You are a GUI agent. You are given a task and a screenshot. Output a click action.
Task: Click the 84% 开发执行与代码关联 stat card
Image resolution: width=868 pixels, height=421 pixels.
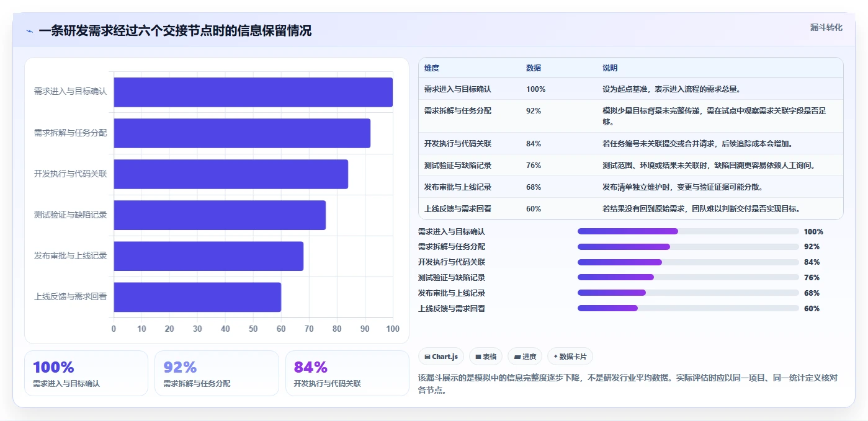click(x=347, y=373)
